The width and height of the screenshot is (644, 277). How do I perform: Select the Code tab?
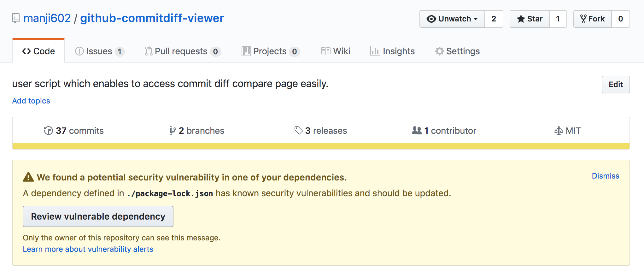click(x=38, y=51)
